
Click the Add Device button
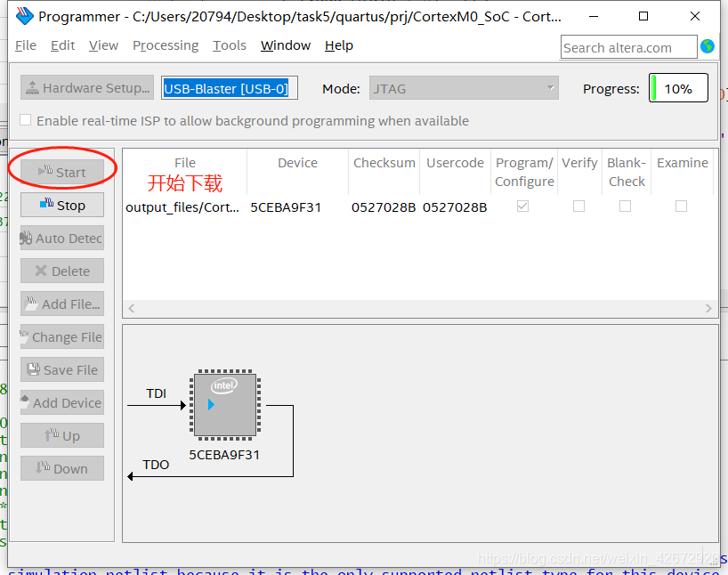coord(62,402)
